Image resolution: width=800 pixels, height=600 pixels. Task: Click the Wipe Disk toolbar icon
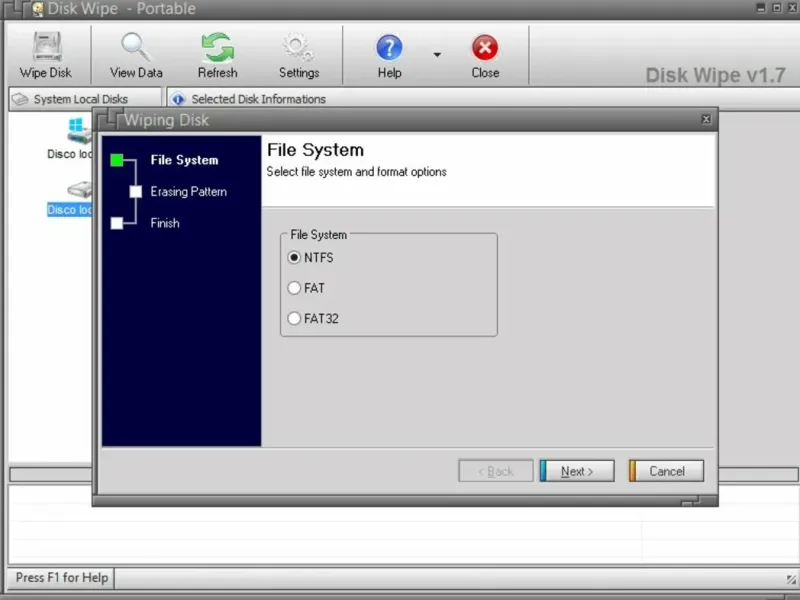coord(47,46)
